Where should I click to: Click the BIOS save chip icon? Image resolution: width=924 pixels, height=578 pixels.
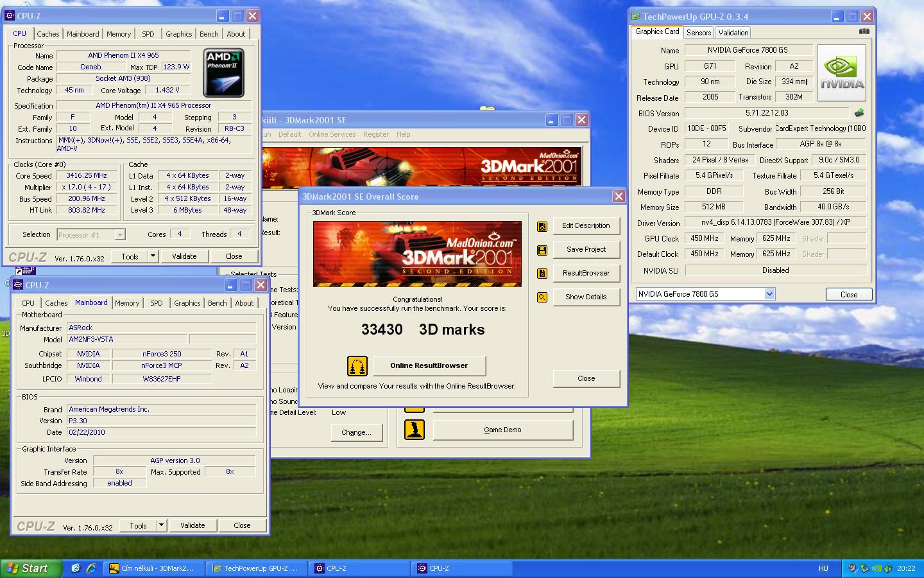[x=859, y=113]
